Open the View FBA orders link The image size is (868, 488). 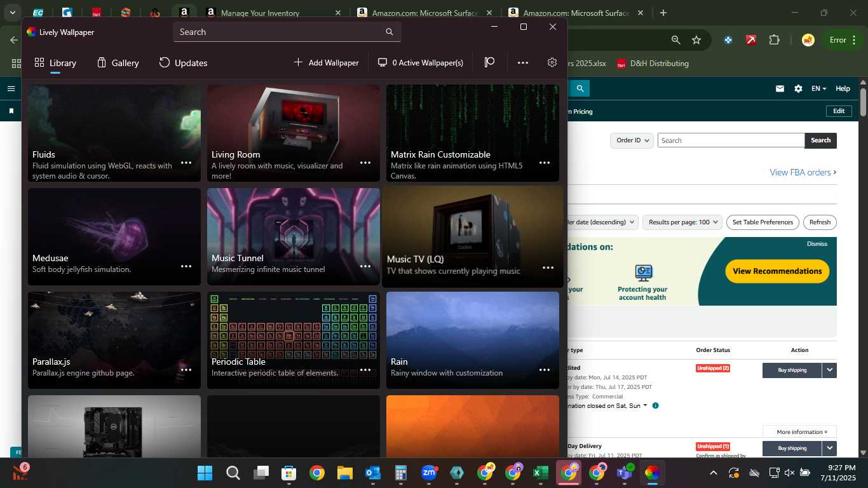click(803, 172)
